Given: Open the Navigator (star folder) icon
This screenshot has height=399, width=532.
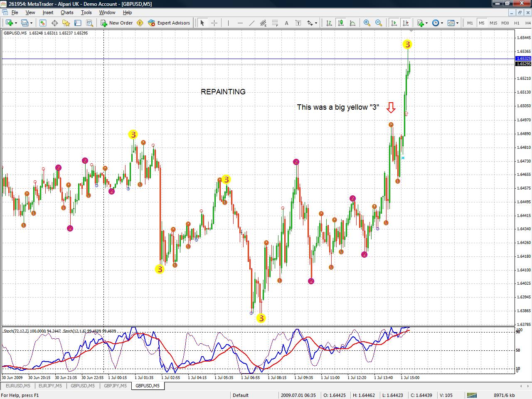Looking at the screenshot, I should pyautogui.click(x=66, y=23).
